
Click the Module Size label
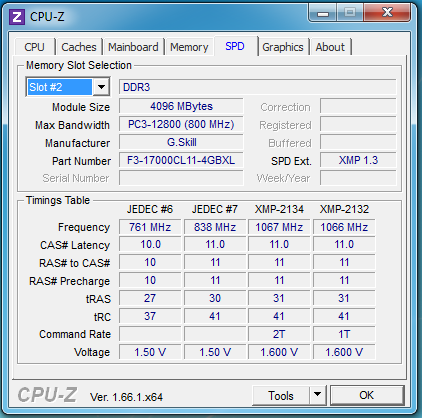click(81, 107)
